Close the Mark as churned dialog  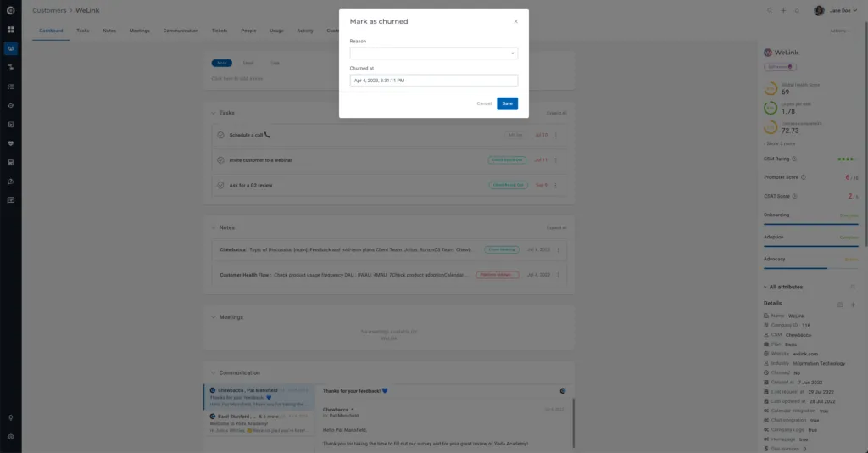[x=516, y=21]
